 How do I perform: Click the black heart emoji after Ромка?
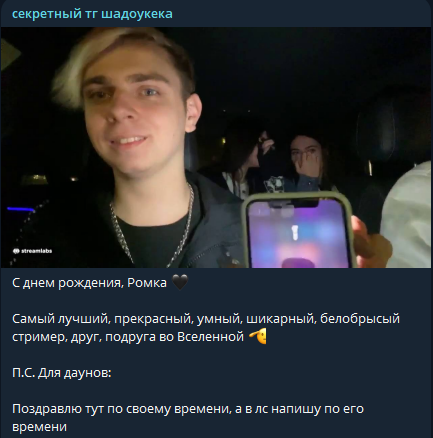point(180,283)
